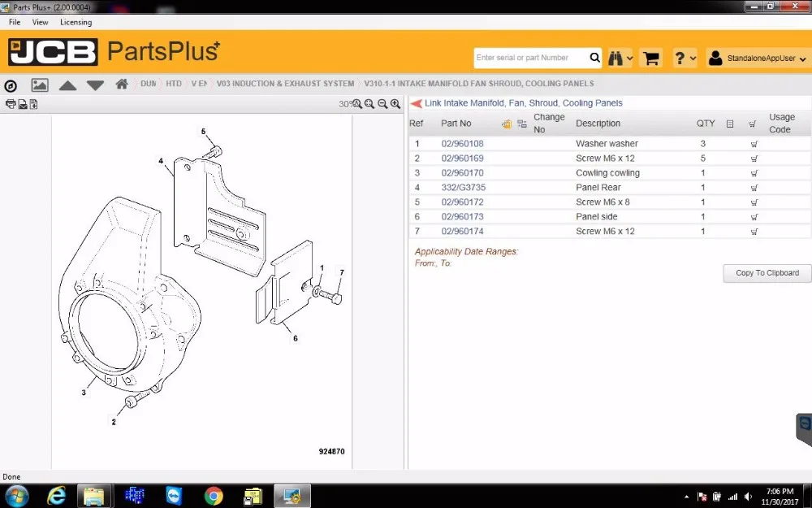Click the parts diagram 924870 image
Viewport: 812px width, 508px height.
tap(202, 292)
